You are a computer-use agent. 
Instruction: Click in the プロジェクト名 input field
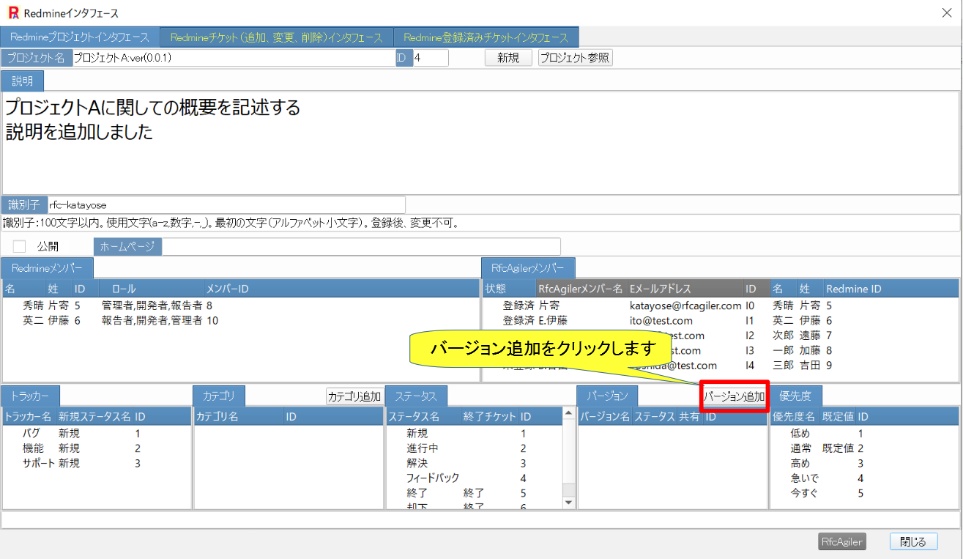tap(233, 58)
